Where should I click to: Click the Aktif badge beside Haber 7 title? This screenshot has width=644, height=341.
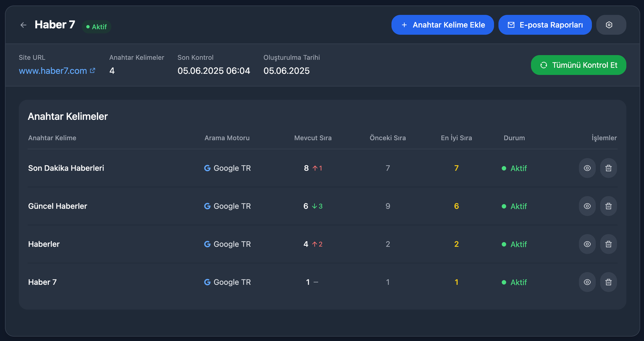pyautogui.click(x=97, y=27)
